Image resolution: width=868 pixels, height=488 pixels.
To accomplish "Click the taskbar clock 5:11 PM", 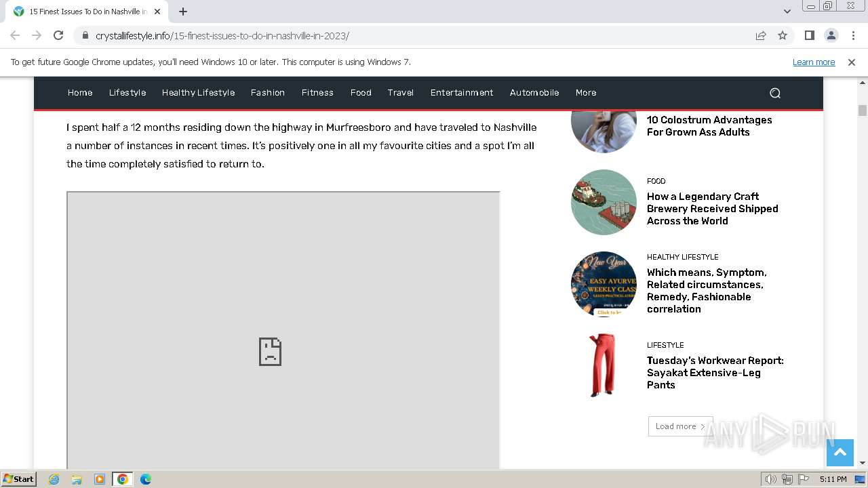I will point(833,479).
